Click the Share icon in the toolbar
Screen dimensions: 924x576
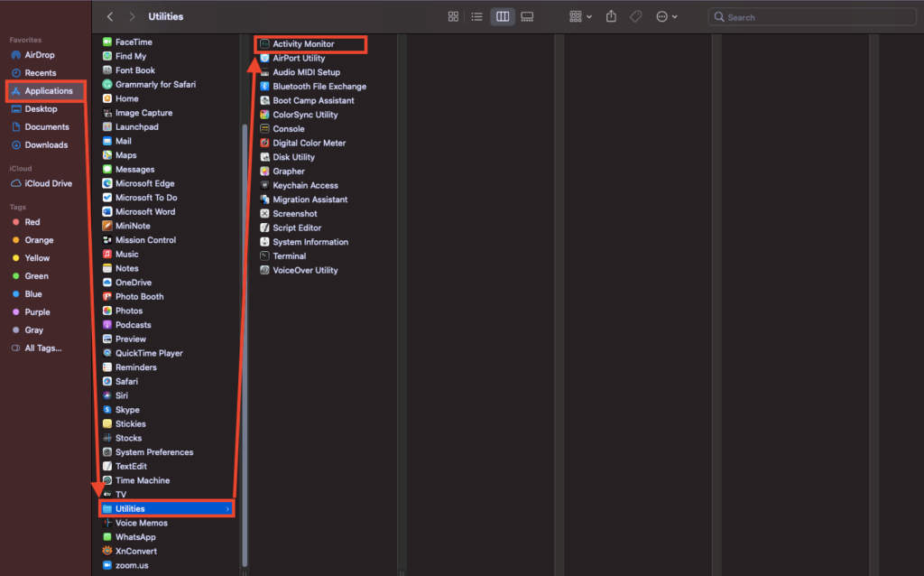[x=612, y=16]
